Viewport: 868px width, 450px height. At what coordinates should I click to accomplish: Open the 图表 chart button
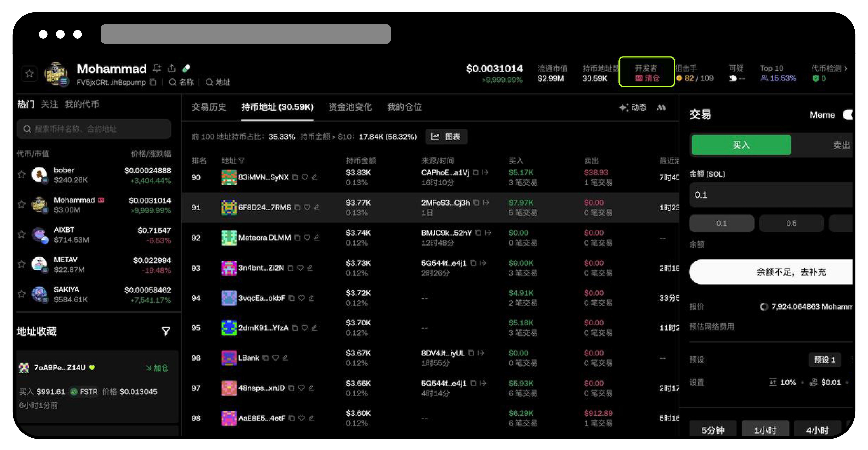[x=446, y=137]
